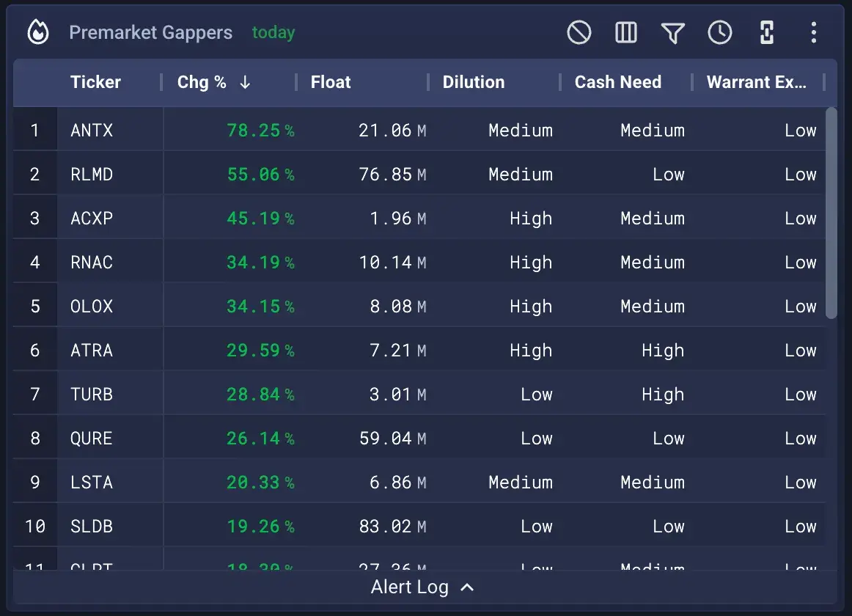Click the flame scanner logo

37,32
